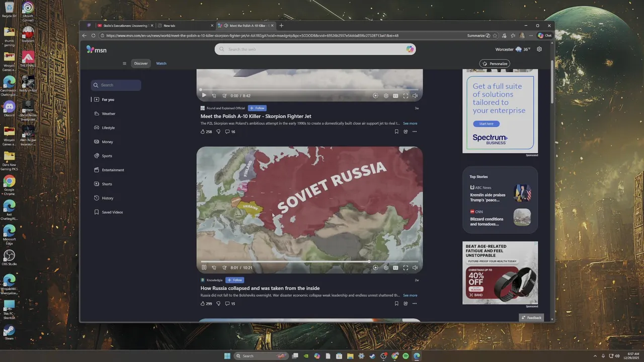Viewport: 644px width, 362px height.
Task: Rewind 10 seconds in Skorpion video
Action: point(214,96)
